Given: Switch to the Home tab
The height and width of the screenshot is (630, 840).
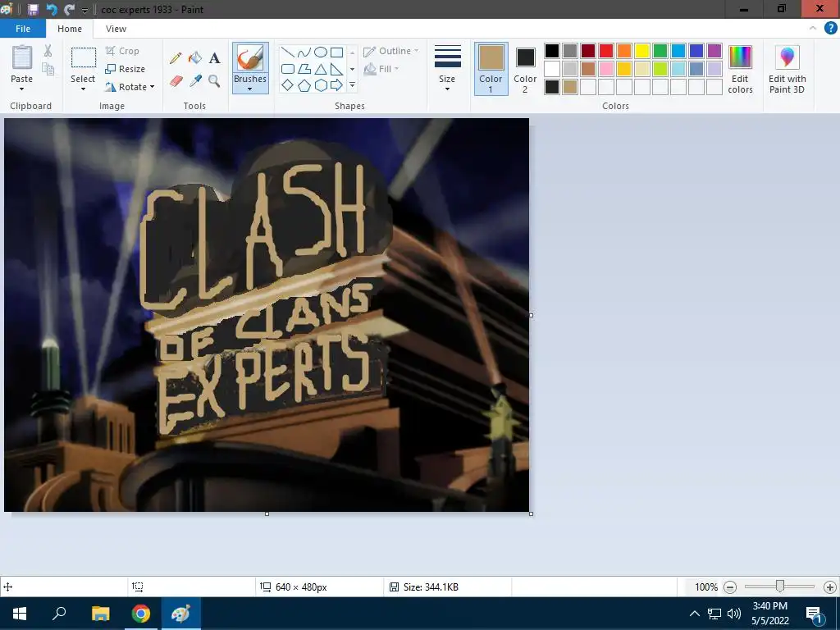Looking at the screenshot, I should [70, 29].
